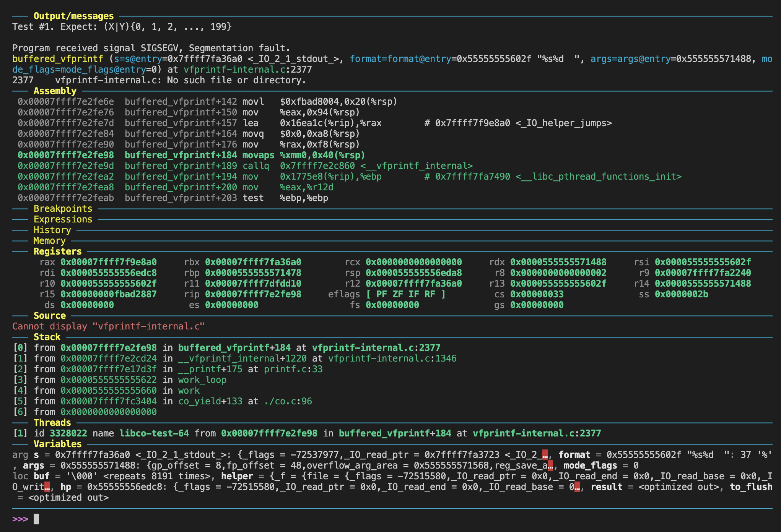Click the rsp register value 0x000055555556eda8
This screenshot has width=781, height=532.
[414, 273]
